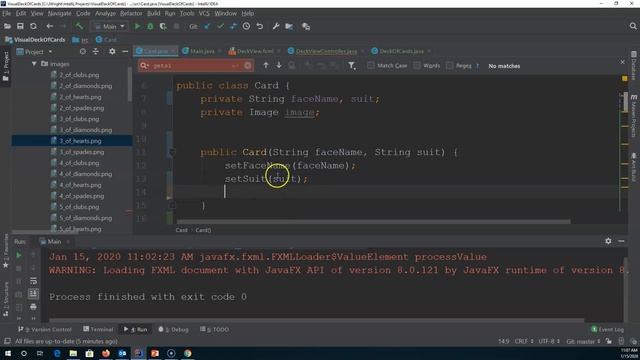Image resolution: width=640 pixels, height=360 pixels.
Task: Open the Windows Start menu
Action: pos(8,353)
